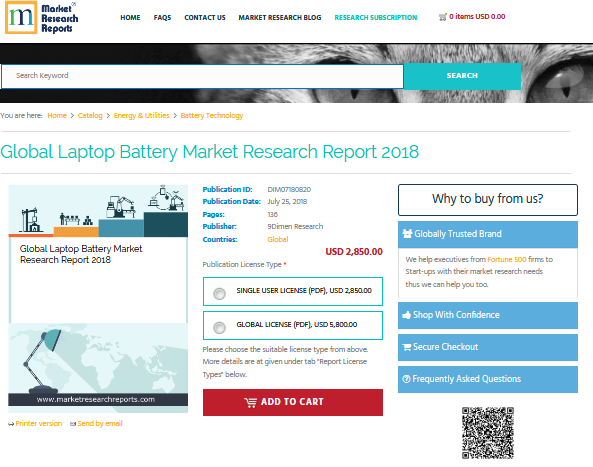Open the CONTACT US page
The width and height of the screenshot is (593, 467).
pos(205,18)
